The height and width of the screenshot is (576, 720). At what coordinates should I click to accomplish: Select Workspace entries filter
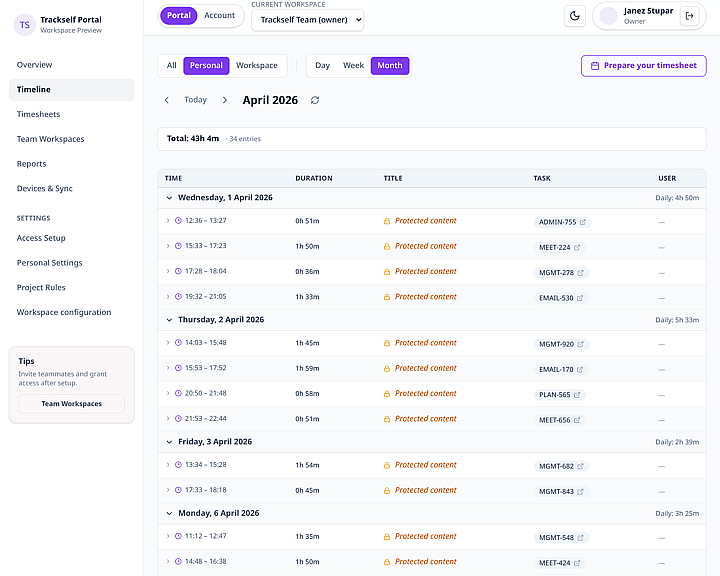coord(257,65)
